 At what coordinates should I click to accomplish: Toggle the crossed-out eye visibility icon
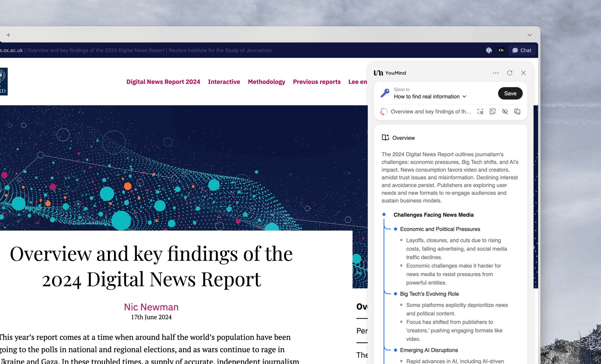505,112
